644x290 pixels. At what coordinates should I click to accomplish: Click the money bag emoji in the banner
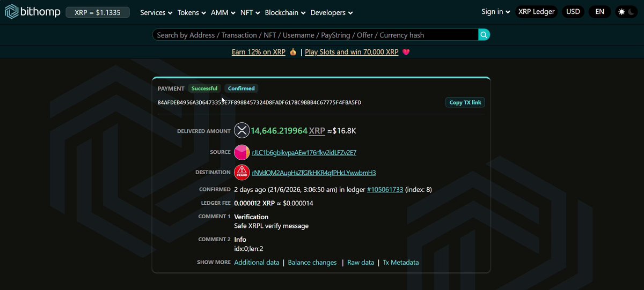point(293,52)
